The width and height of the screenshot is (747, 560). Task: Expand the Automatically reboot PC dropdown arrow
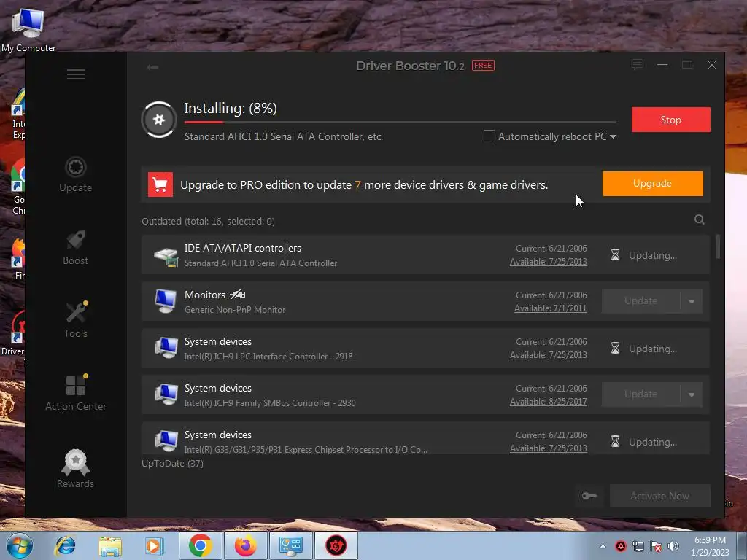click(613, 136)
